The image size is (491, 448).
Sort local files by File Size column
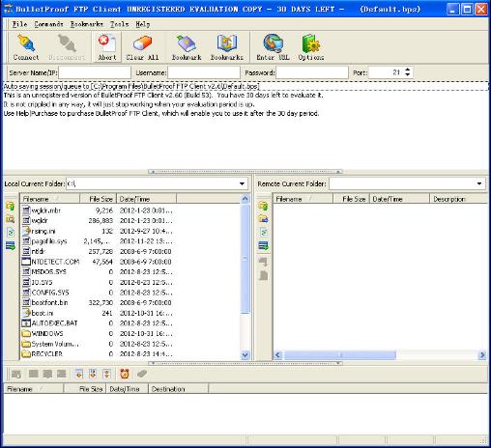pos(98,199)
